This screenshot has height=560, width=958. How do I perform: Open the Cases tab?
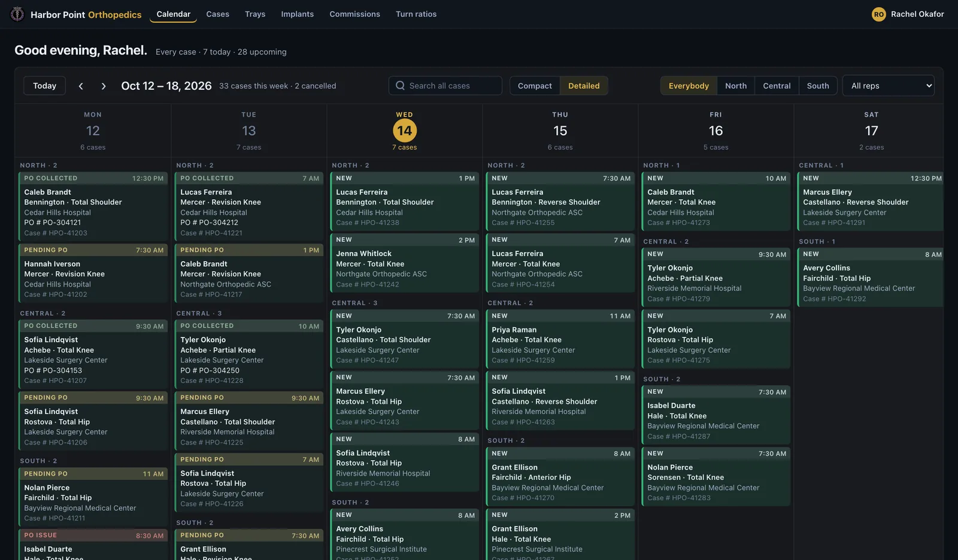point(218,14)
